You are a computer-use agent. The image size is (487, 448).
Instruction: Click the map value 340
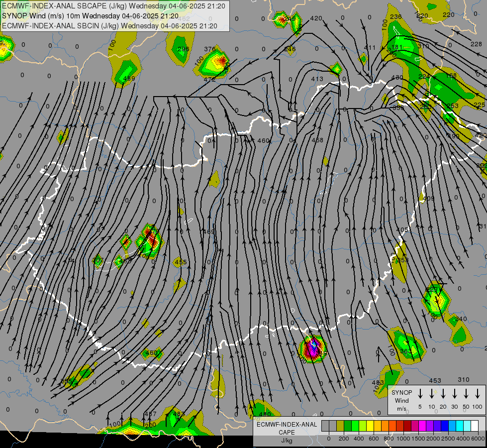click(461, 319)
